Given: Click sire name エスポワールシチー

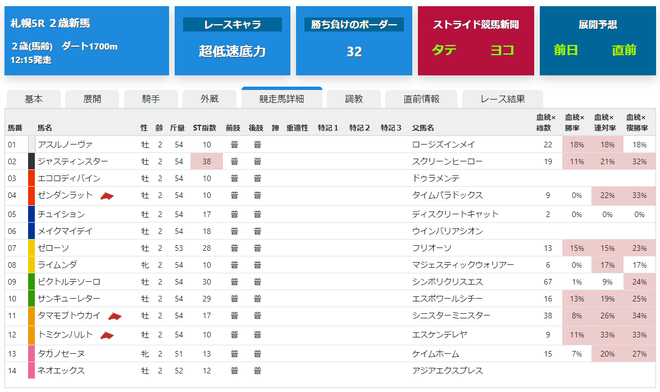Looking at the screenshot, I should pyautogui.click(x=447, y=299).
